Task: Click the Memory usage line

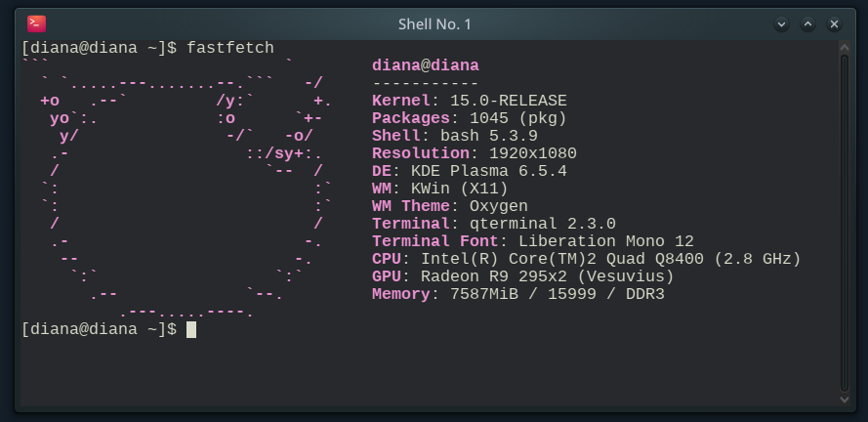Action: (517, 294)
